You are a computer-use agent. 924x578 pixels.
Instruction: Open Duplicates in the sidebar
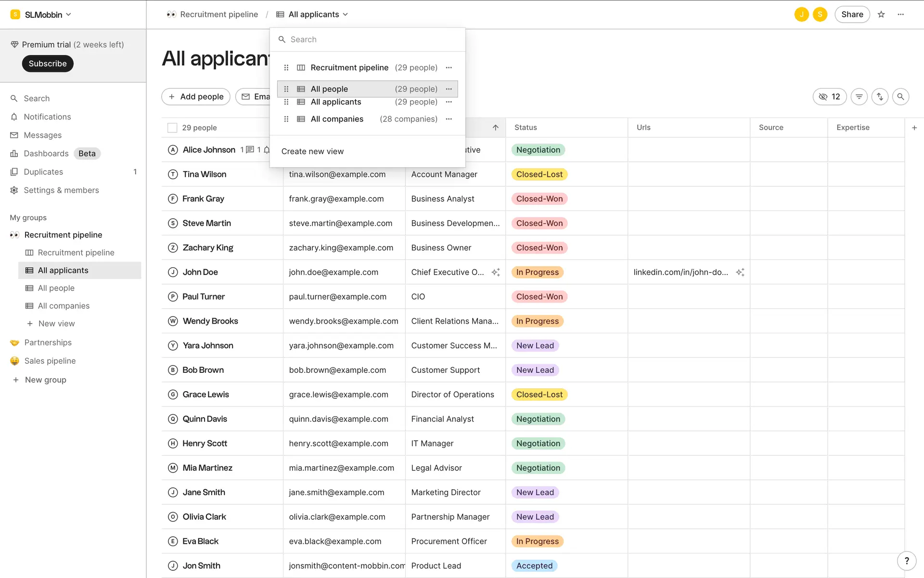tap(43, 172)
